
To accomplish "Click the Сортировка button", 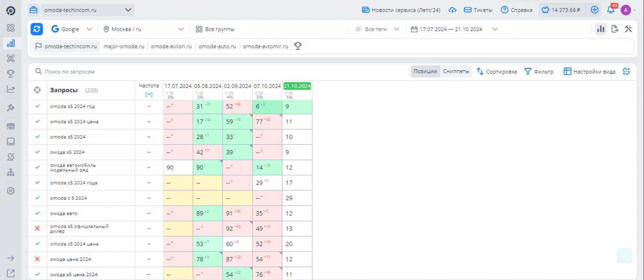I will point(496,72).
